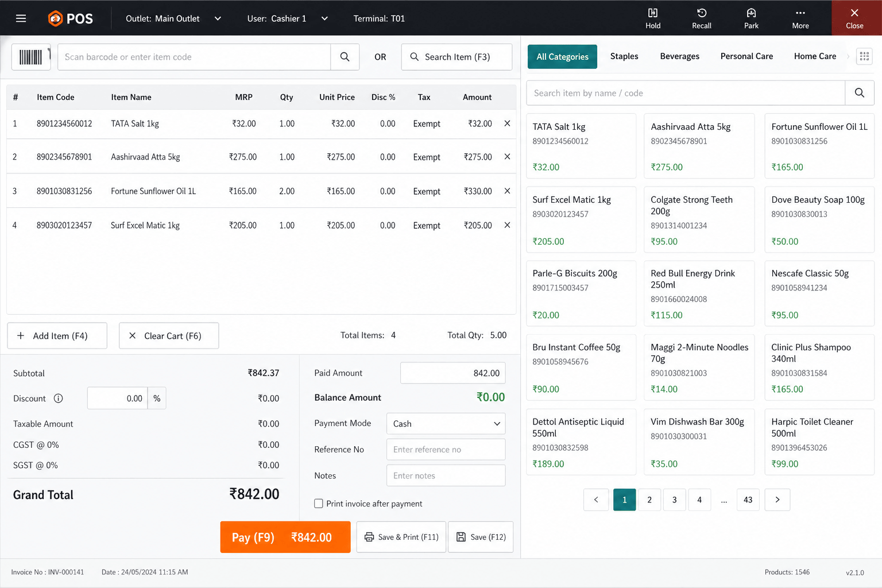
Task: Click the Qty column header
Action: 287,97
